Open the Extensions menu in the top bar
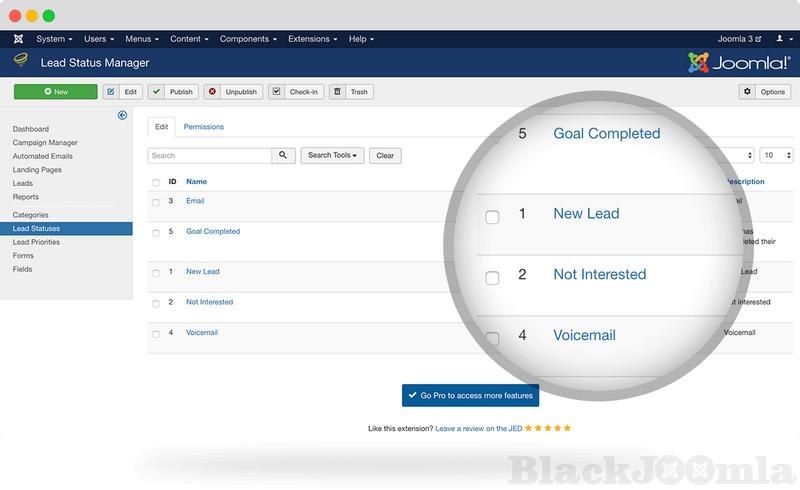The image size is (800, 490). coord(312,39)
